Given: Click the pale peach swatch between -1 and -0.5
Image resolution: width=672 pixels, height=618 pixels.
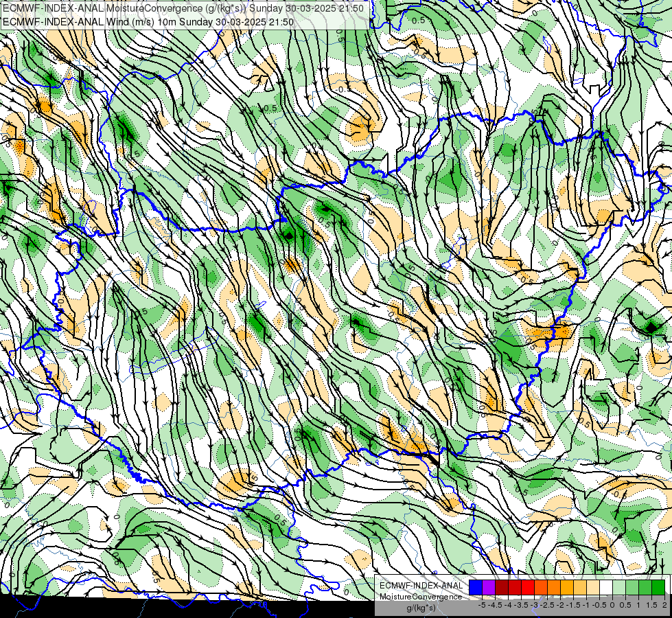Looking at the screenshot, I should tap(593, 588).
